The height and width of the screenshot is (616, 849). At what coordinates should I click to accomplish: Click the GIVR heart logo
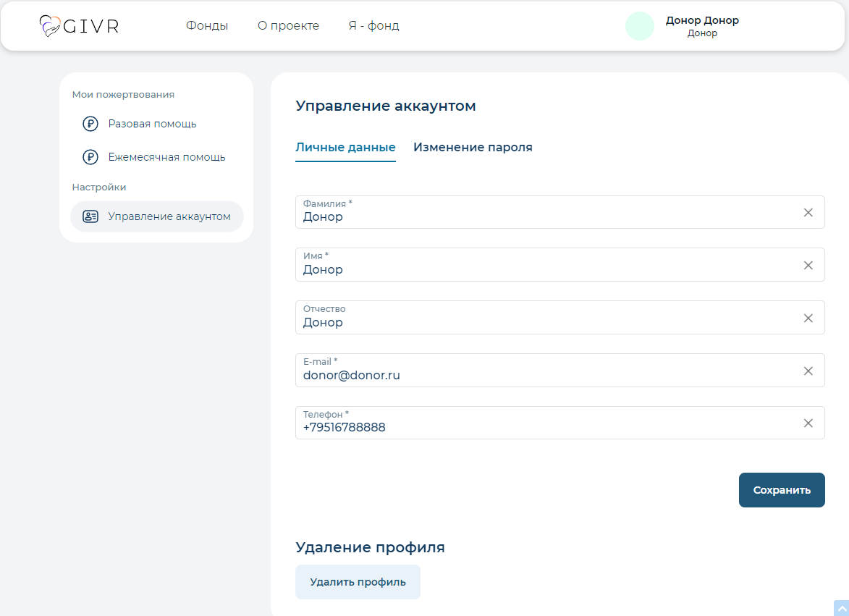pos(51,26)
